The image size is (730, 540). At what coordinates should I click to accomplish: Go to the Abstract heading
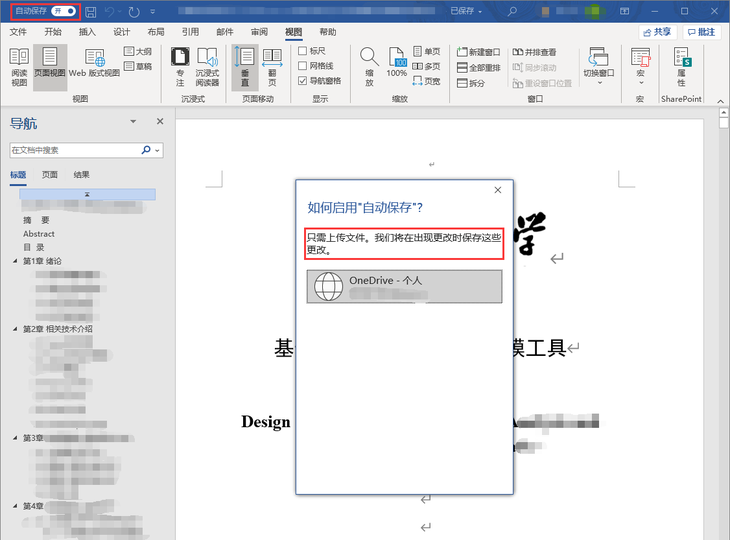coord(39,234)
